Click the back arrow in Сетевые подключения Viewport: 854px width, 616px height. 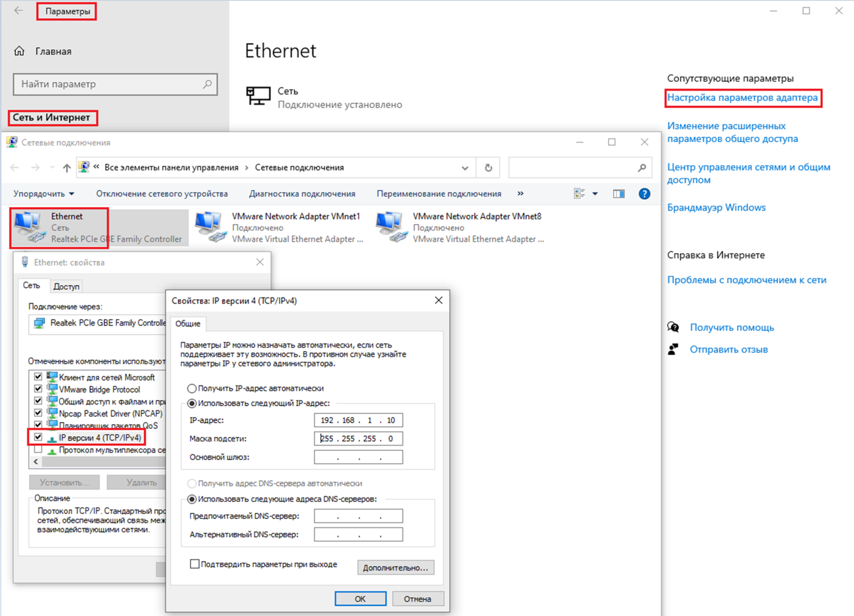tap(15, 168)
